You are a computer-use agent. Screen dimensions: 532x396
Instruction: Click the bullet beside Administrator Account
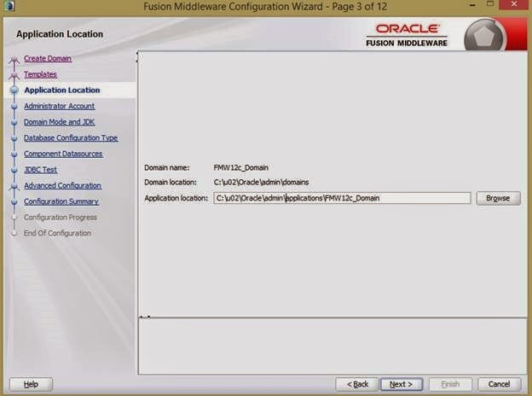click(x=14, y=107)
